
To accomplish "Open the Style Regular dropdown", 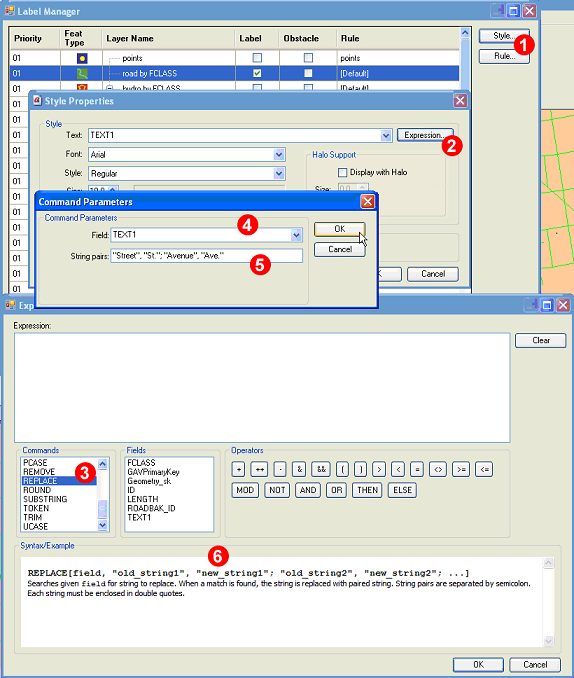I will [x=279, y=173].
